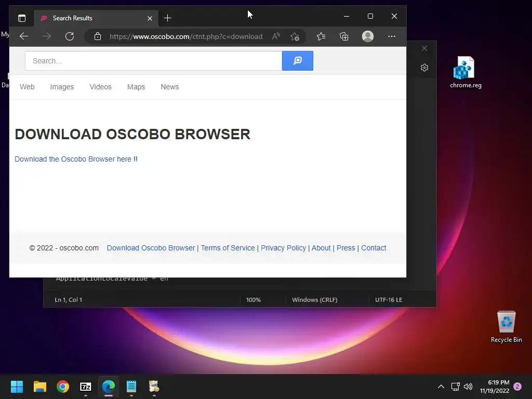The image size is (532, 399).
Task: Switch to Web results
Action: click(x=27, y=87)
